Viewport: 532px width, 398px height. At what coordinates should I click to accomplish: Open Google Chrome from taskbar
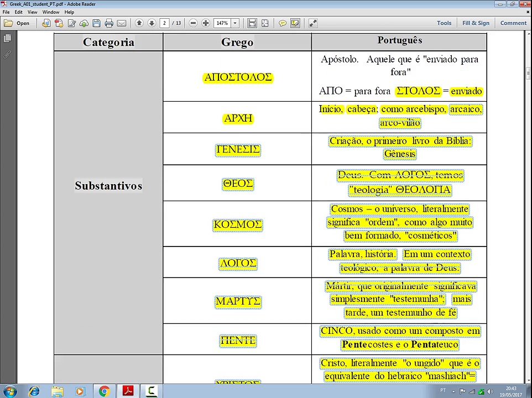click(x=104, y=391)
